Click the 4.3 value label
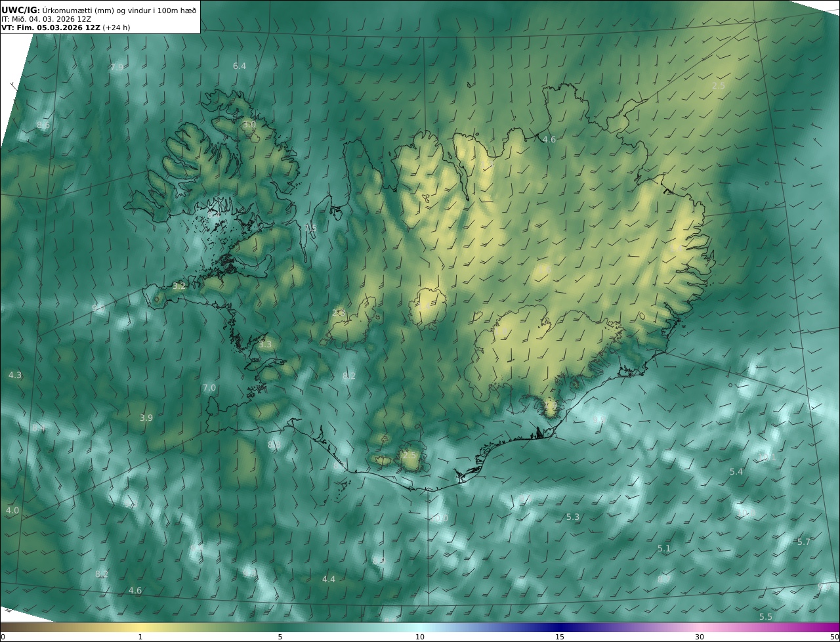The height and width of the screenshot is (642, 840). point(15,375)
